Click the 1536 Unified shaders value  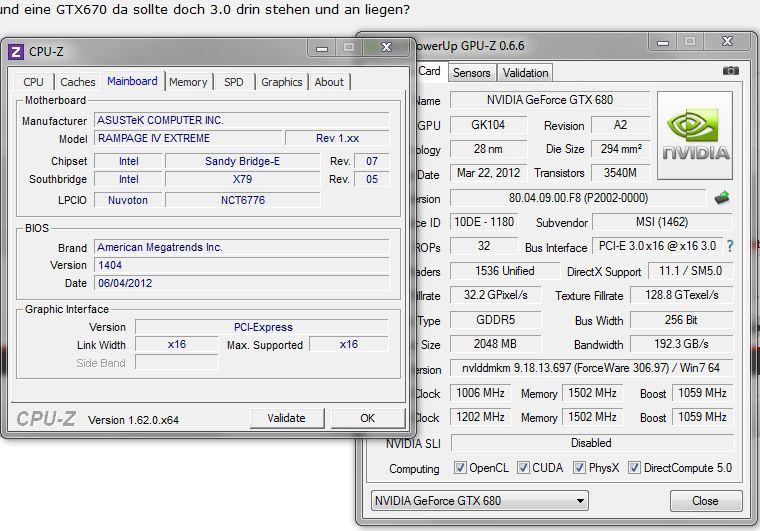pos(505,271)
